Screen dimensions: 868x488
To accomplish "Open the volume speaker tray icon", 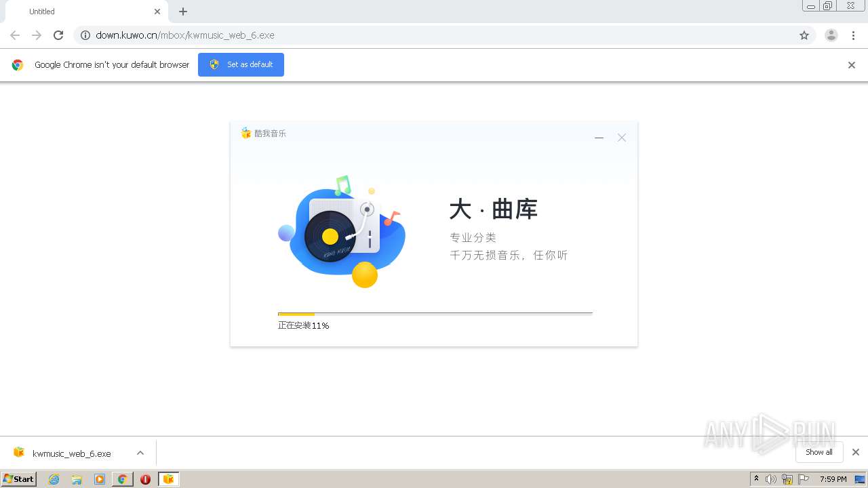I will 771,479.
